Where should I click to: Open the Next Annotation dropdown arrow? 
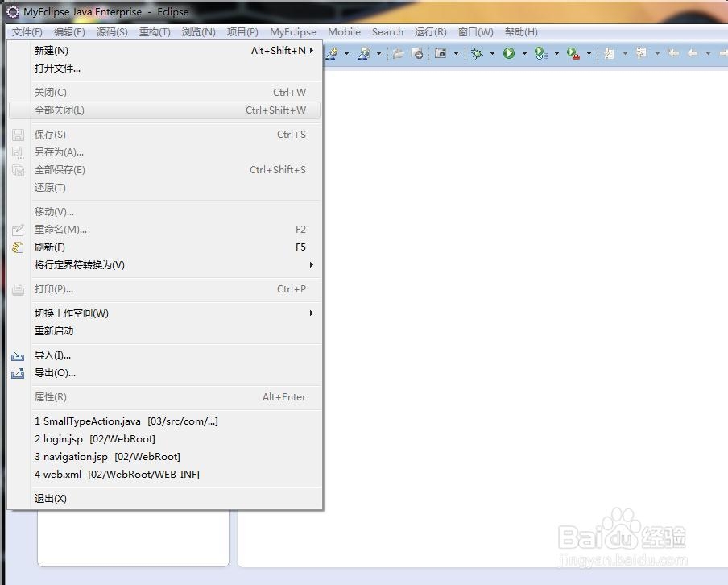click(x=625, y=53)
